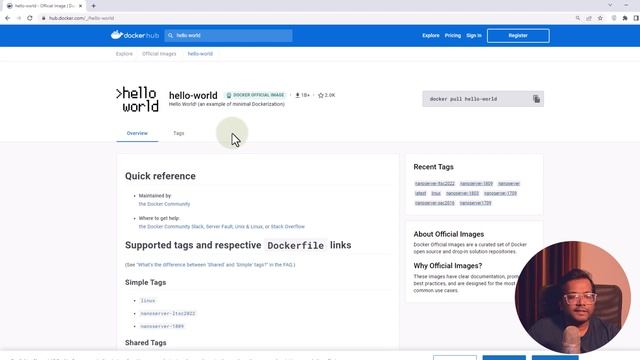Click the Register button

click(518, 36)
